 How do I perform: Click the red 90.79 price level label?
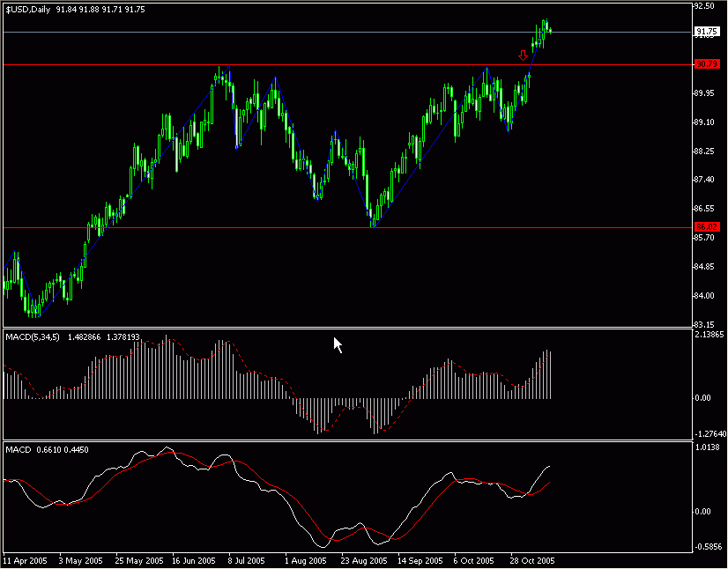tap(706, 64)
